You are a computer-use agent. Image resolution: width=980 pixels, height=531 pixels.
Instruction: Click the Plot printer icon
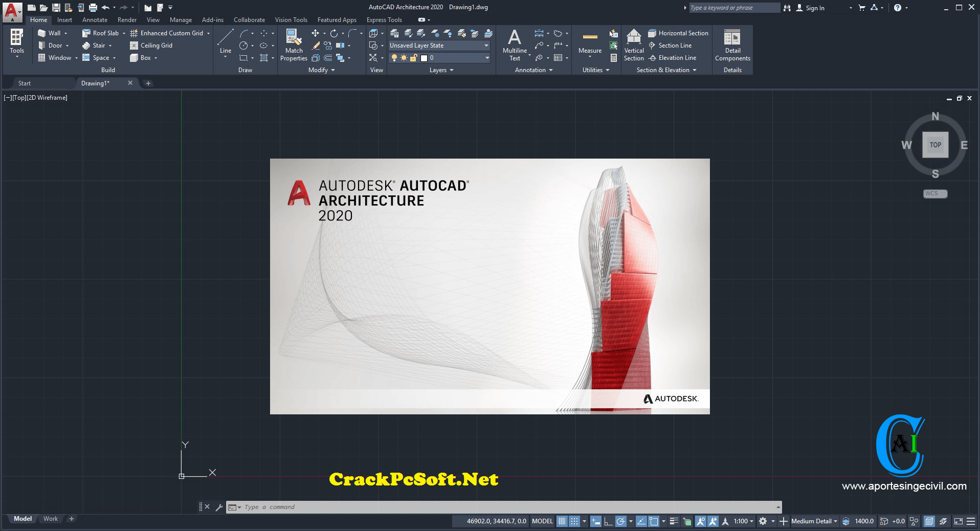click(93, 8)
